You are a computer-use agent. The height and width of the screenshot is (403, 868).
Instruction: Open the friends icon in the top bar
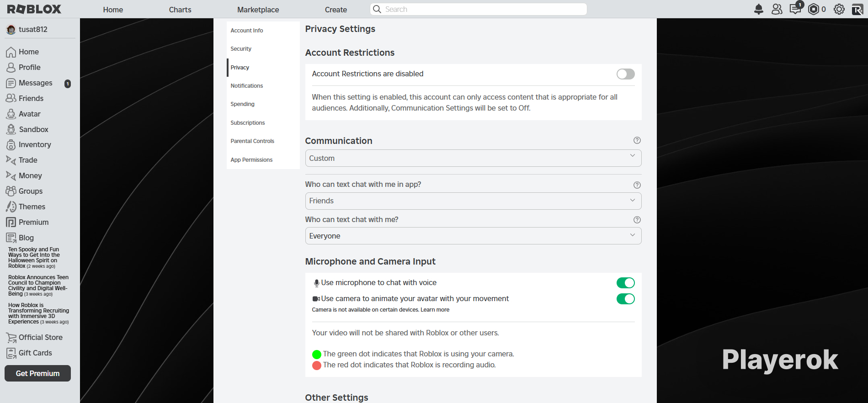pyautogui.click(x=777, y=9)
